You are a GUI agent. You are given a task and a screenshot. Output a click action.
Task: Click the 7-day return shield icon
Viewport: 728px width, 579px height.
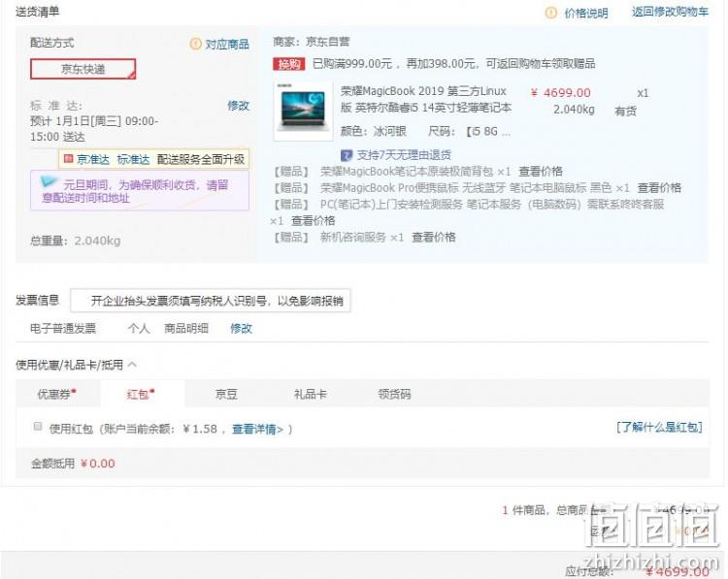click(x=347, y=155)
